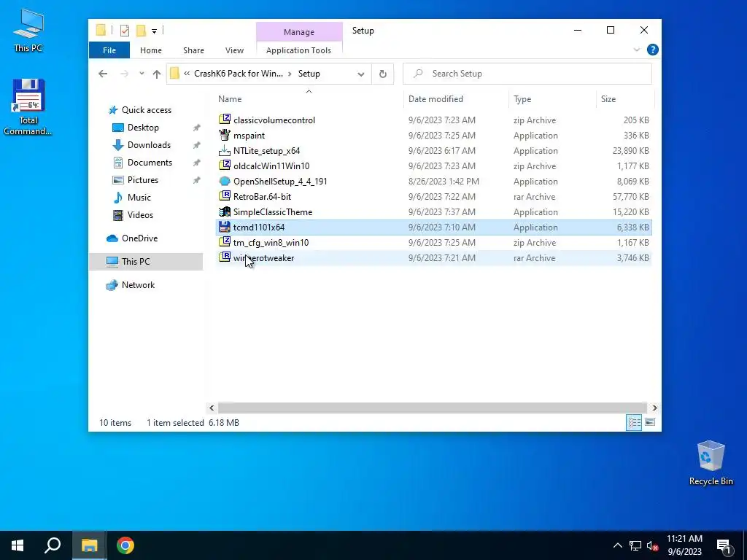Select the OpenShellSetup_4_4_191 icon
The height and width of the screenshot is (560, 747).
tap(225, 182)
